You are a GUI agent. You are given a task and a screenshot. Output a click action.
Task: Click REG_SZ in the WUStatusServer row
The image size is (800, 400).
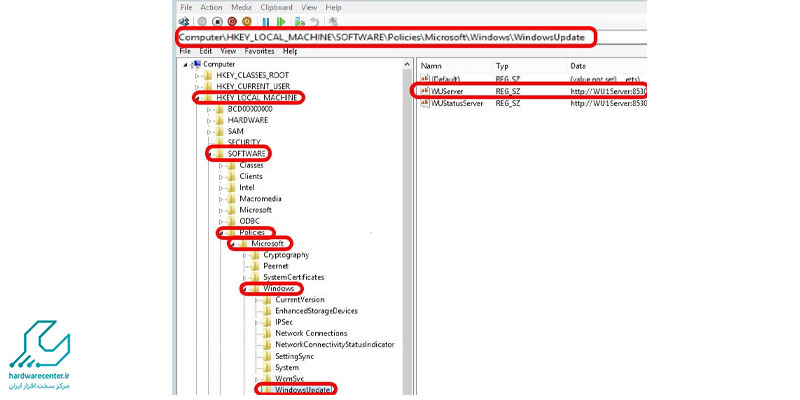[x=507, y=103]
